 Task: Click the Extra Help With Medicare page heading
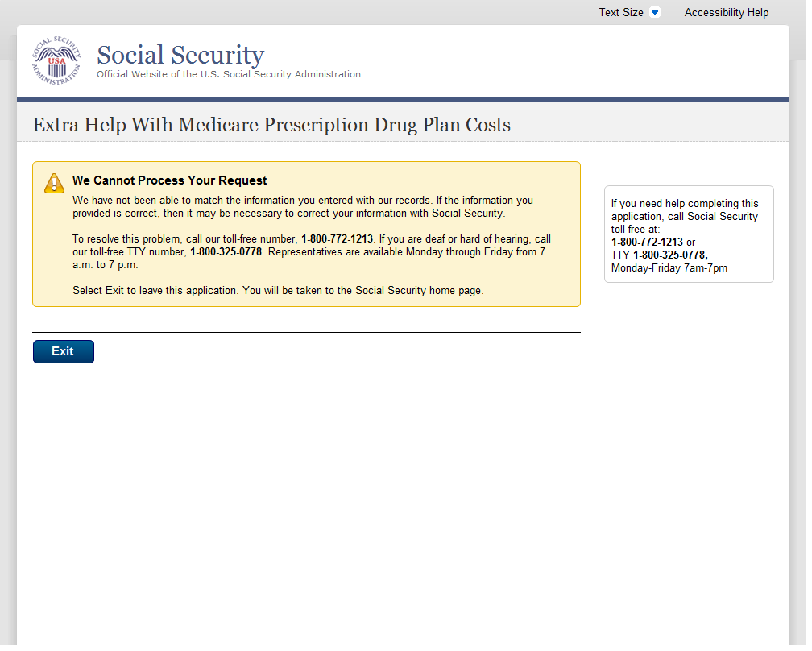271,125
